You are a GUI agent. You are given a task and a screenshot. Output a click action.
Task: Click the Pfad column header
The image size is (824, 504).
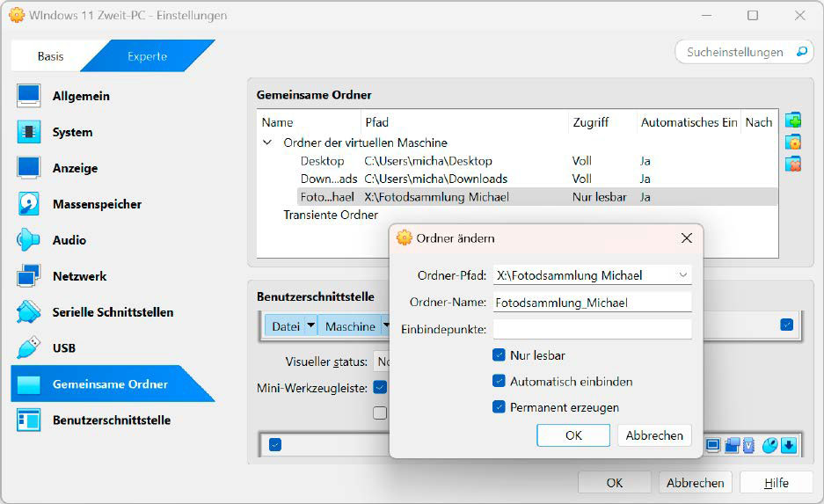coord(464,122)
